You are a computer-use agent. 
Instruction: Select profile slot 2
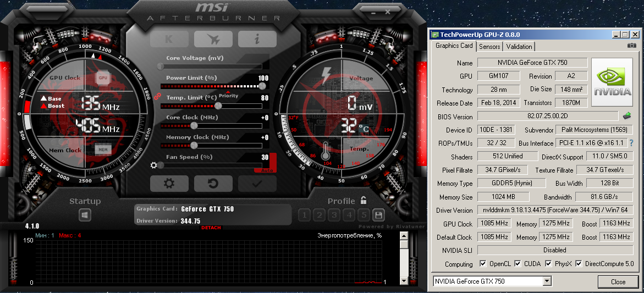click(x=319, y=214)
